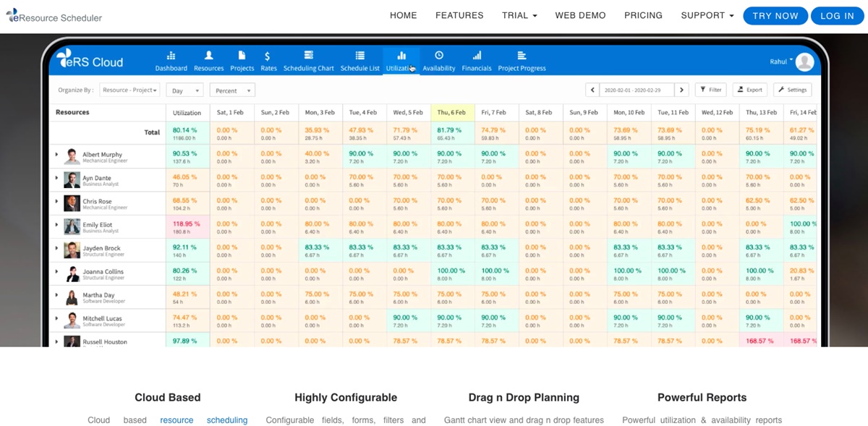Go to the next date range arrow
Viewport: 868px width, 426px height.
681,90
